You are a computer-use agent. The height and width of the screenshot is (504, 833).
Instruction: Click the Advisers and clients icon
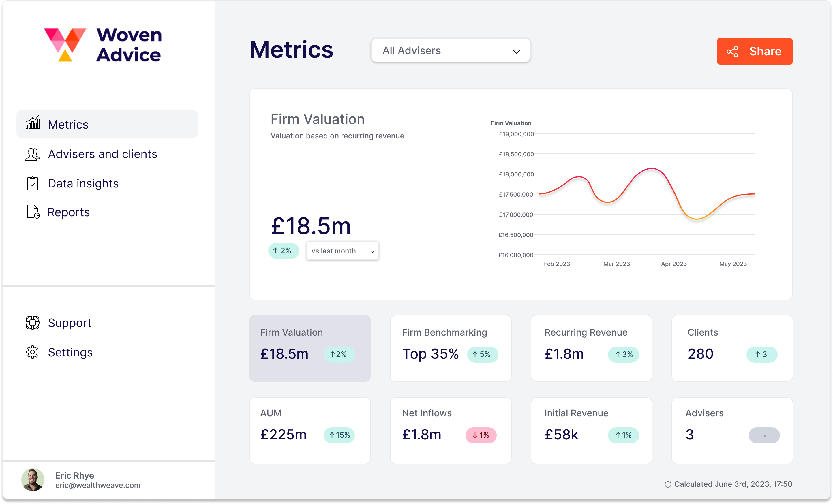pyautogui.click(x=32, y=153)
